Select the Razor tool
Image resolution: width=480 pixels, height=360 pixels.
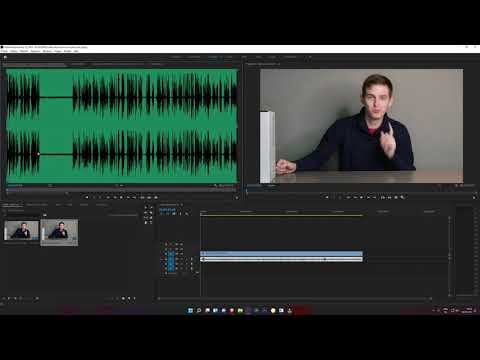(151, 212)
